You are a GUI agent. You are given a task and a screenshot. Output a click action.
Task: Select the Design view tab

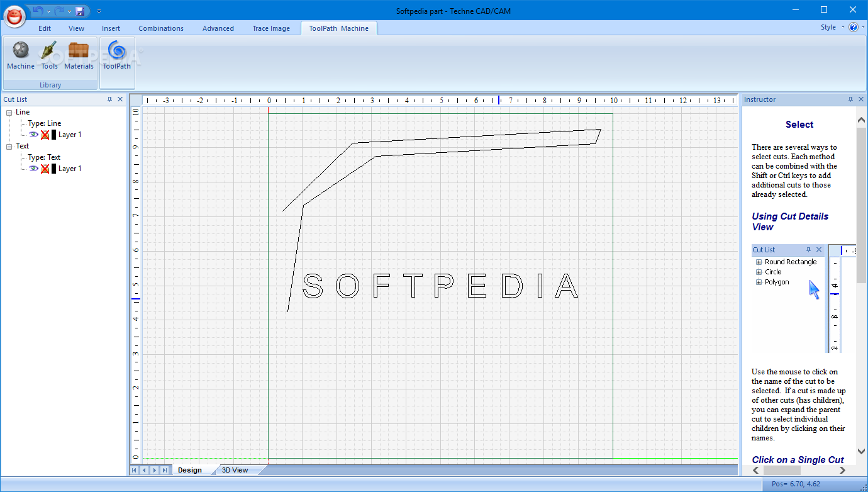[190, 470]
